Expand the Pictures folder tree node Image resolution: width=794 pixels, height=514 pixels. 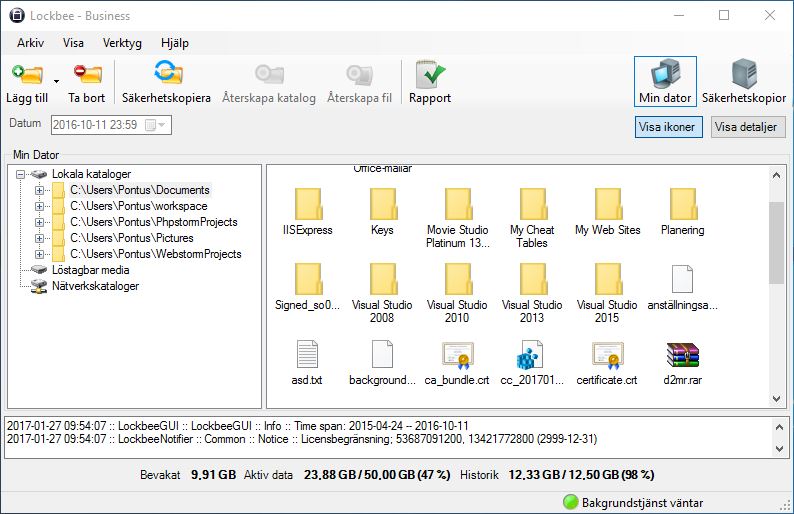coord(39,239)
